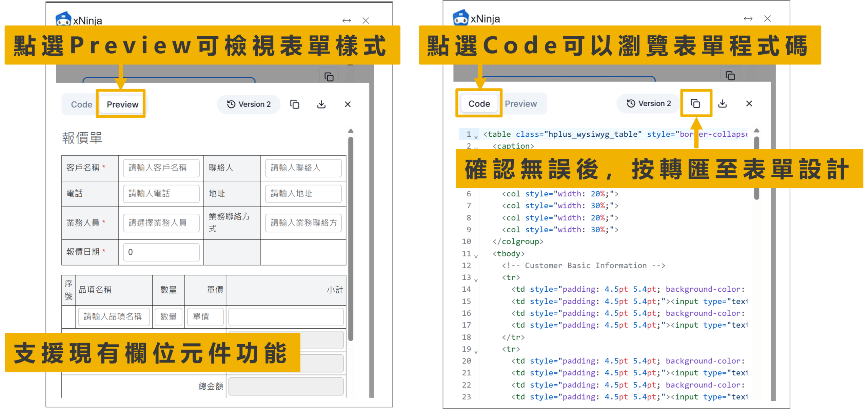Click the download icon in left Preview panel
This screenshot has height=409, width=868.
pyautogui.click(x=321, y=104)
